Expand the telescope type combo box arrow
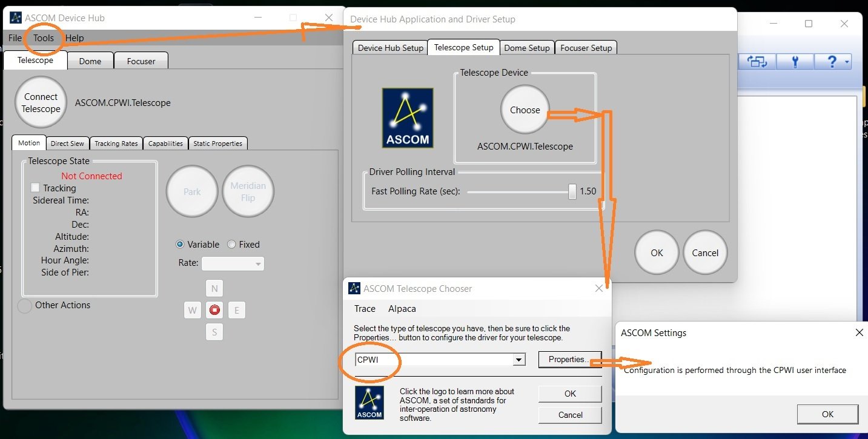The height and width of the screenshot is (439, 868). (x=518, y=360)
